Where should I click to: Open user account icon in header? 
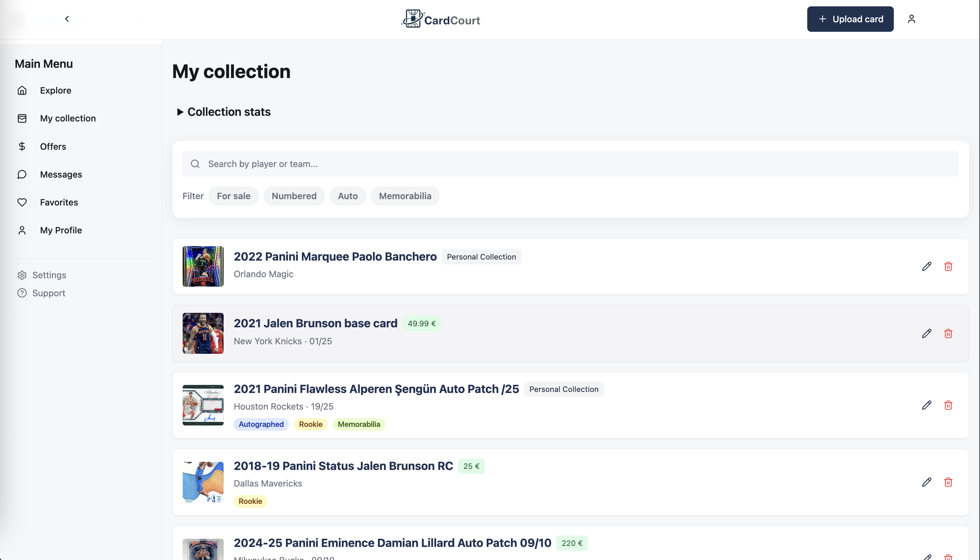tap(911, 19)
